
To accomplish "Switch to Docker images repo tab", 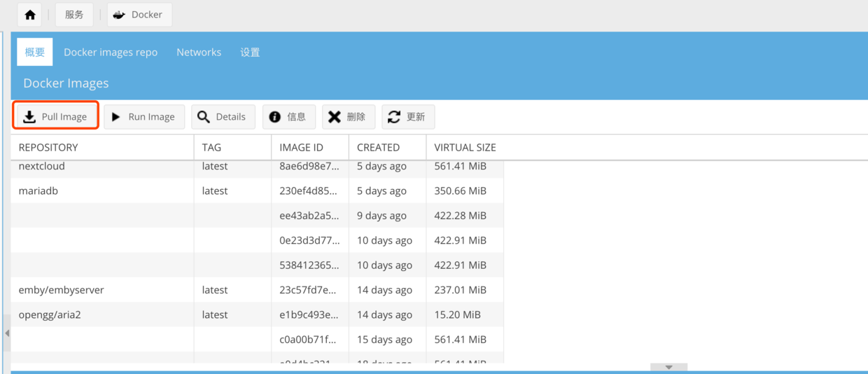I will [x=111, y=53].
